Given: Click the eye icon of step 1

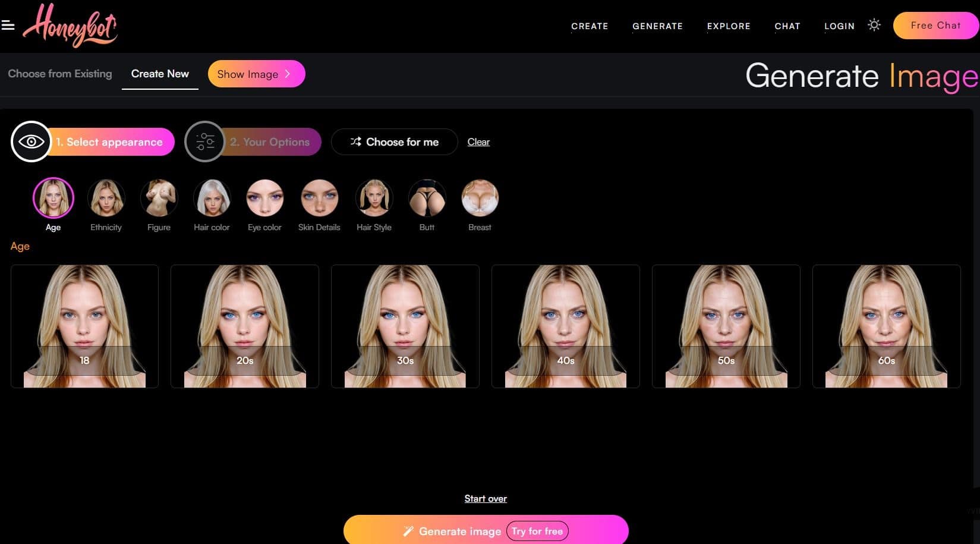Looking at the screenshot, I should point(31,141).
